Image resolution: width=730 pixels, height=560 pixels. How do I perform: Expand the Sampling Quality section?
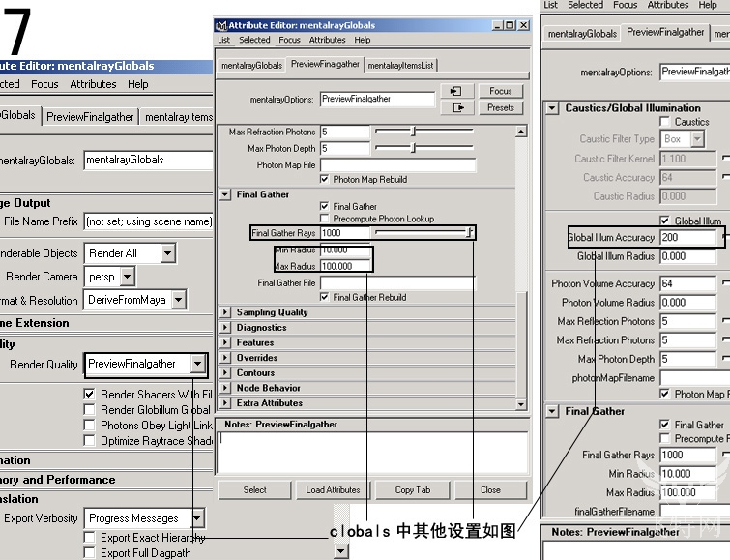(225, 312)
